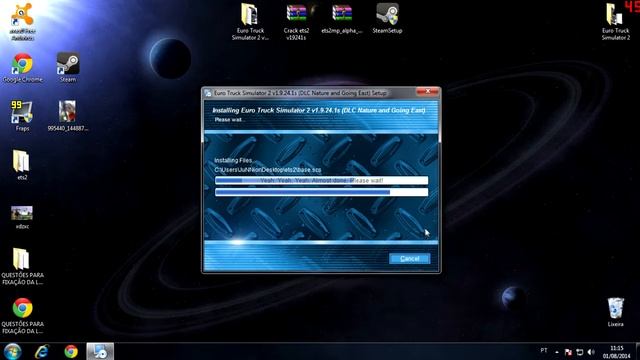Click the lower overall progress bar

322,192
